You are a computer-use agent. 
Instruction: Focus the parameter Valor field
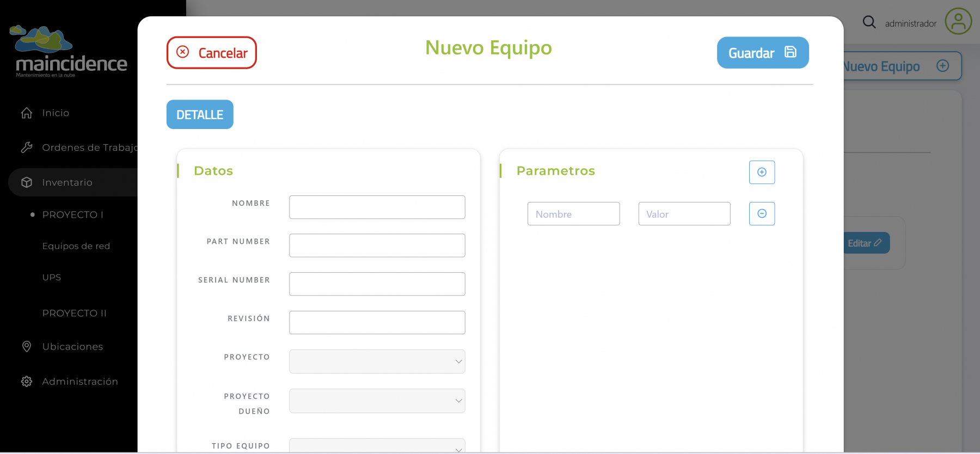coord(684,214)
